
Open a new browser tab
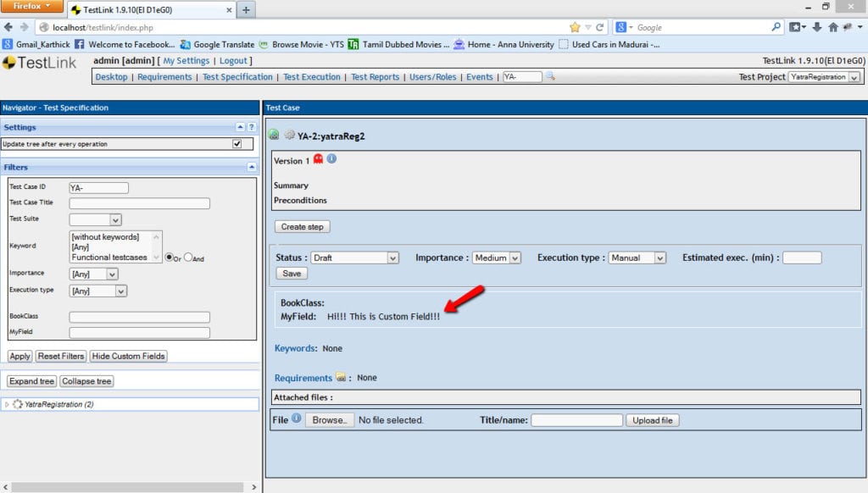point(246,9)
